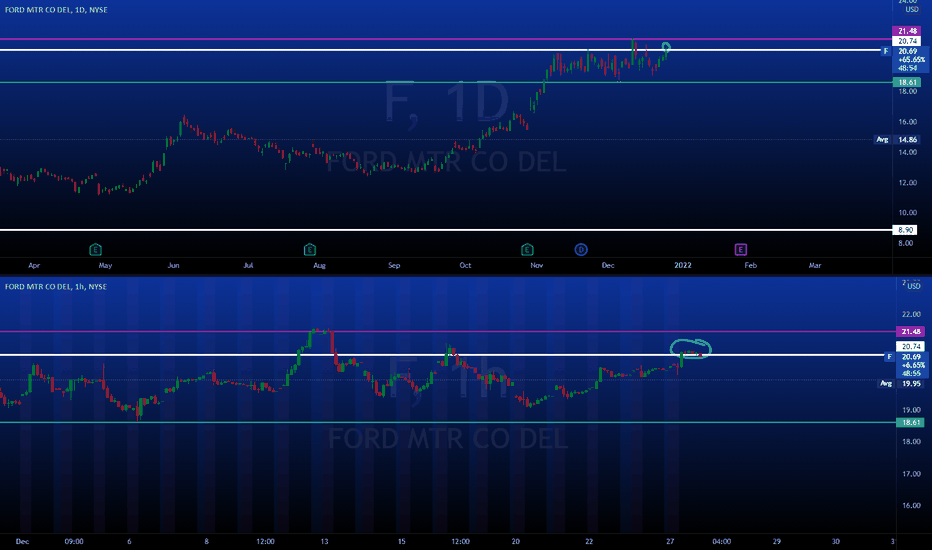Open the blue dividend D marker
The height and width of the screenshot is (550, 932).
coord(581,250)
